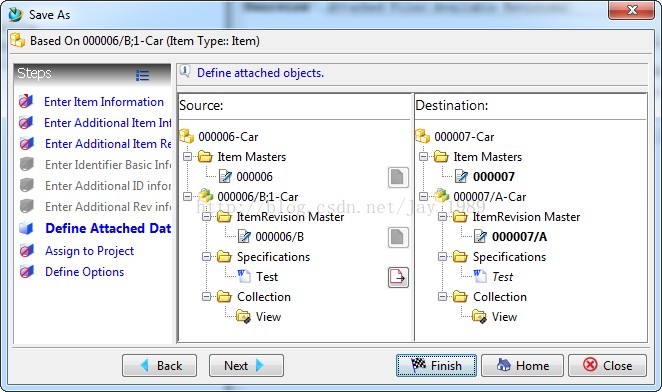Click the copy reference button for Test row
The width and height of the screenshot is (662, 392).
click(x=398, y=277)
